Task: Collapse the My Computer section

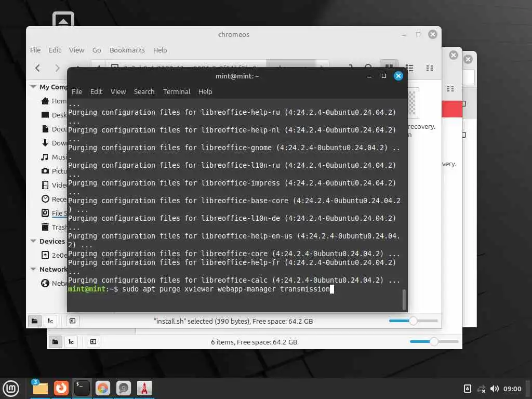Action: 33,87
